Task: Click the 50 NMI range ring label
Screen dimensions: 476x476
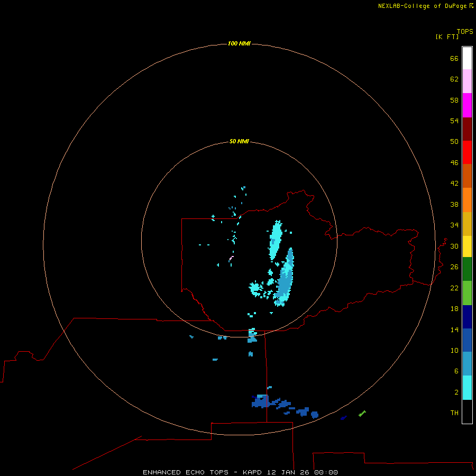Action: [x=239, y=141]
